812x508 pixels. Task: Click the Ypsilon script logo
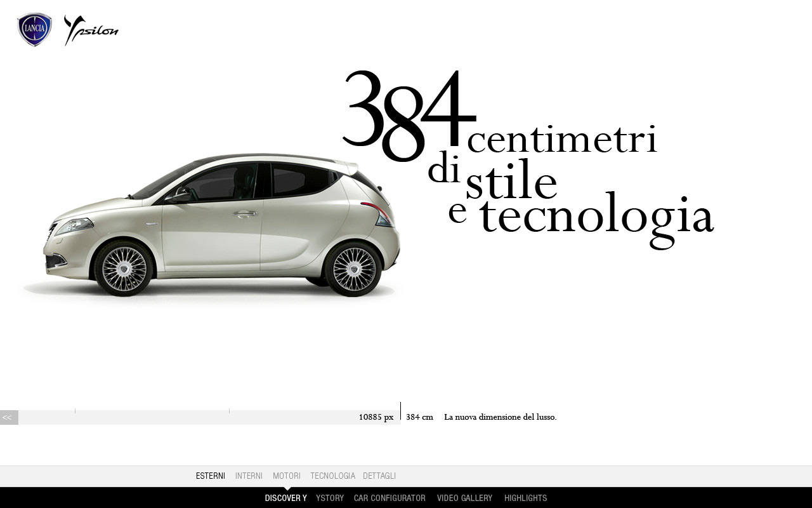91,30
